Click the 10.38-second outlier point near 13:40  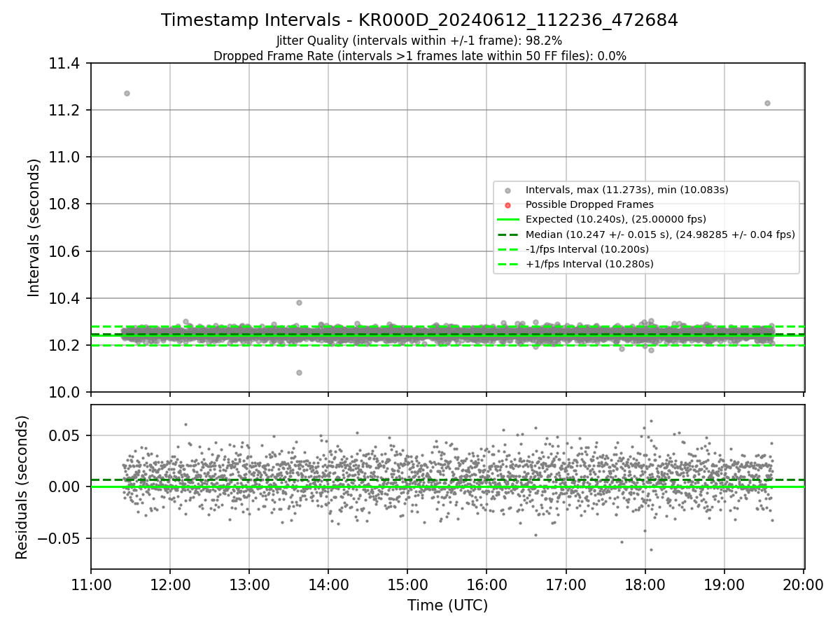click(299, 302)
